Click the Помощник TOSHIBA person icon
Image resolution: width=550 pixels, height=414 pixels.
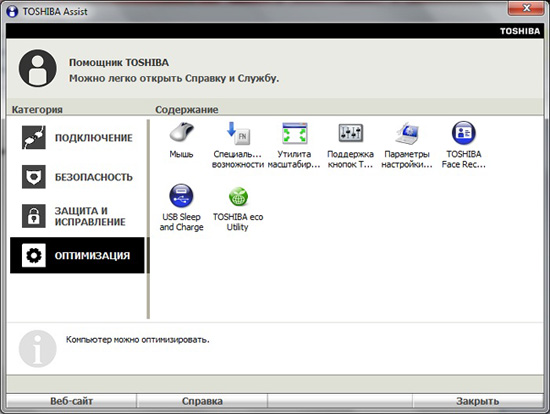pyautogui.click(x=38, y=68)
